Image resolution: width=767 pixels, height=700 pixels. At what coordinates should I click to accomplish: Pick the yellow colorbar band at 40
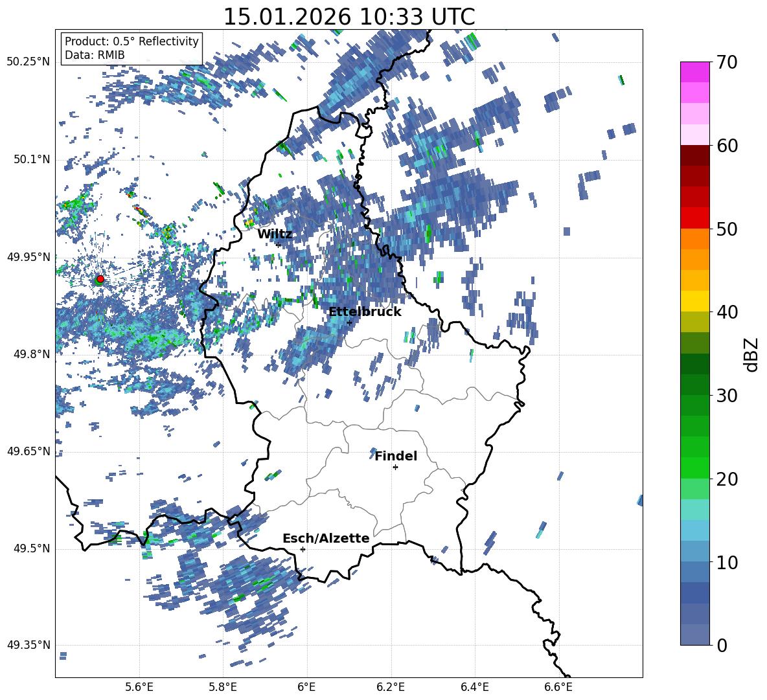(x=694, y=302)
